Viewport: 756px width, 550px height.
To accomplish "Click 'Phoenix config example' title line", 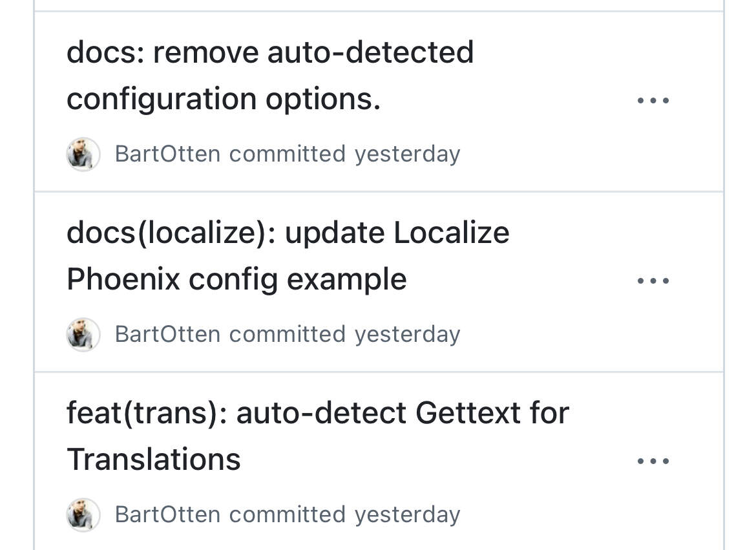I will 236,280.
